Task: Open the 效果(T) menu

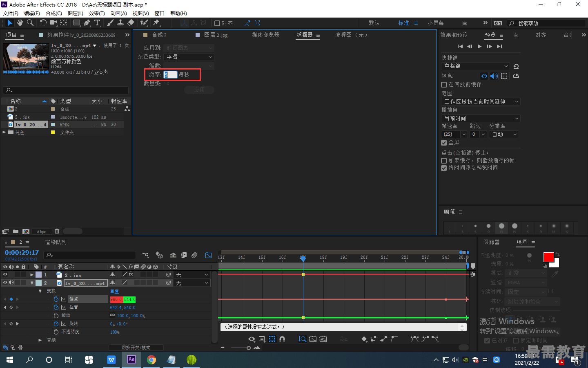Action: [x=97, y=13]
